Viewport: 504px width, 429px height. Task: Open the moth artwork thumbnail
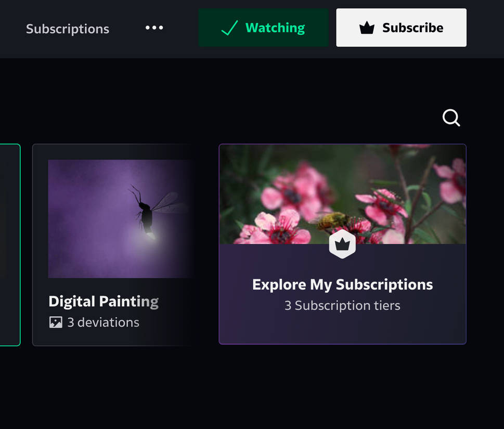point(121,218)
